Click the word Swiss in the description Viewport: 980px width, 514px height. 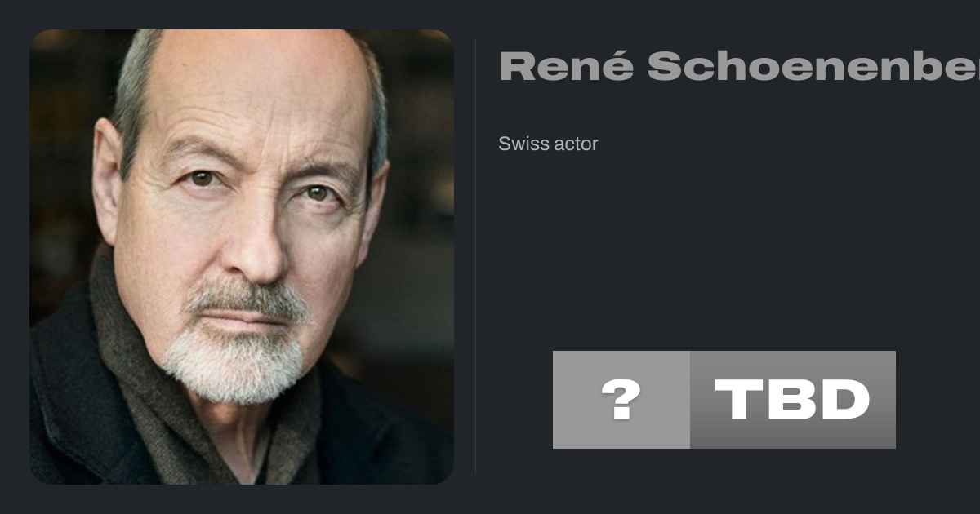[x=519, y=144]
